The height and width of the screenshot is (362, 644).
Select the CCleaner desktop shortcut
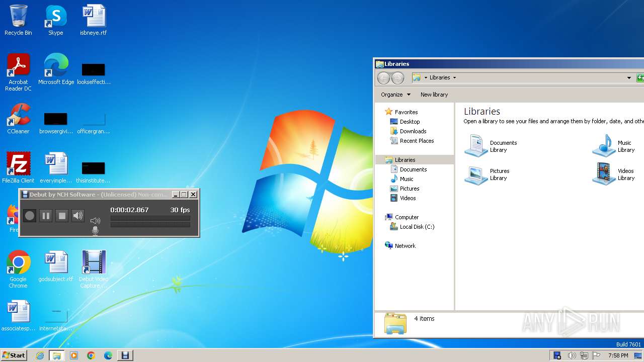(x=18, y=119)
